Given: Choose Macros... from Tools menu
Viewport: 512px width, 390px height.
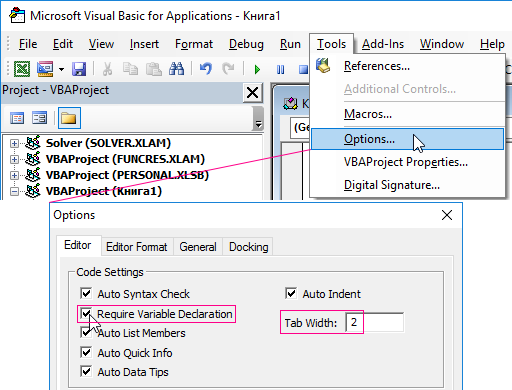Looking at the screenshot, I should pos(407,114).
